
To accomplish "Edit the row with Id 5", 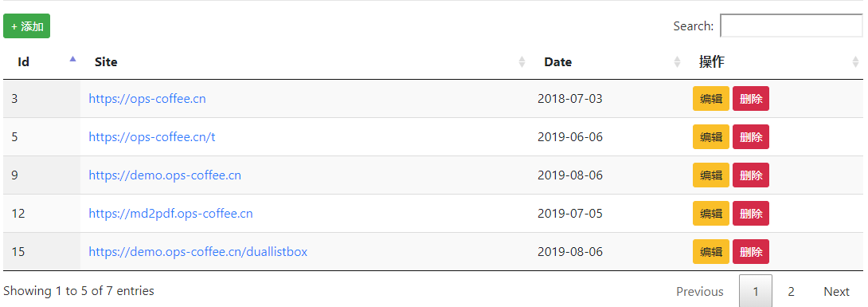I will pyautogui.click(x=711, y=137).
